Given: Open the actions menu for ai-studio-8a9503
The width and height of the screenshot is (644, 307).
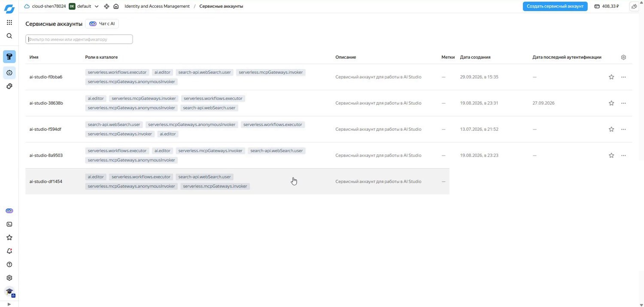Looking at the screenshot, I should coord(623,156).
